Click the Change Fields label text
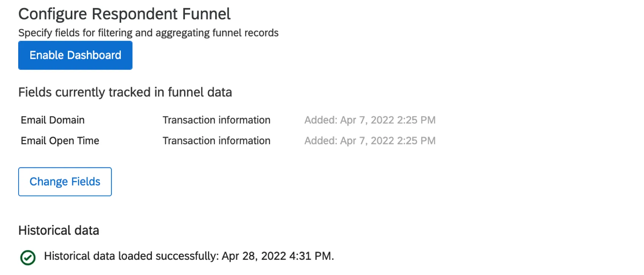Image resolution: width=644 pixels, height=275 pixels. click(x=64, y=181)
